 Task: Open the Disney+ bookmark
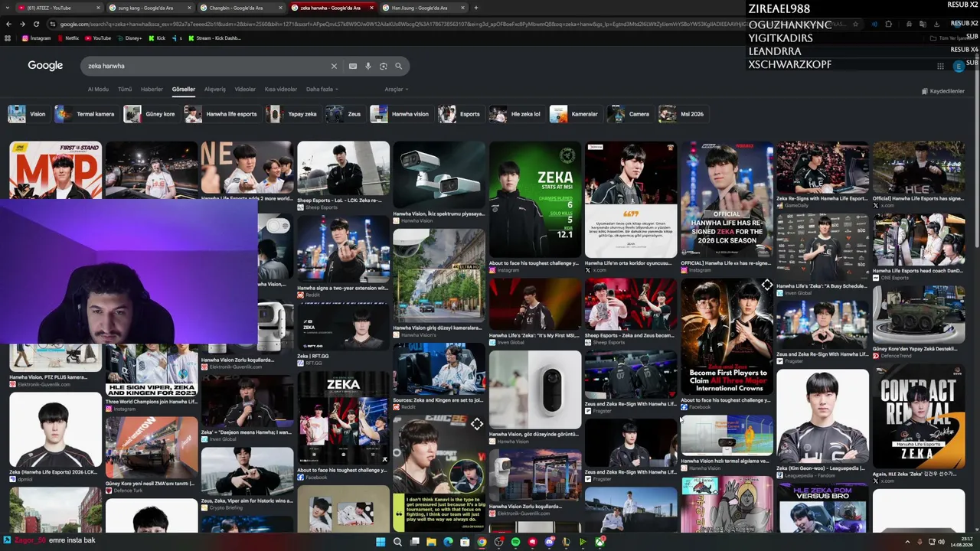129,38
